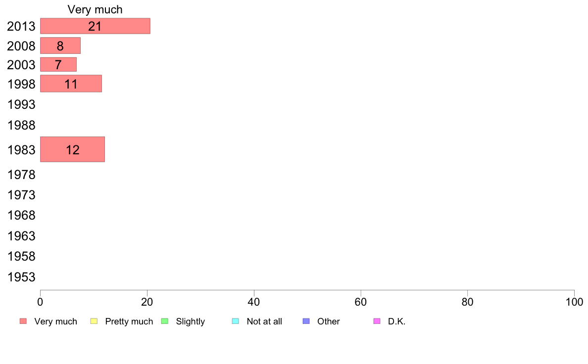Click the 40 axis tick label
588x364 pixels.
[x=254, y=302]
